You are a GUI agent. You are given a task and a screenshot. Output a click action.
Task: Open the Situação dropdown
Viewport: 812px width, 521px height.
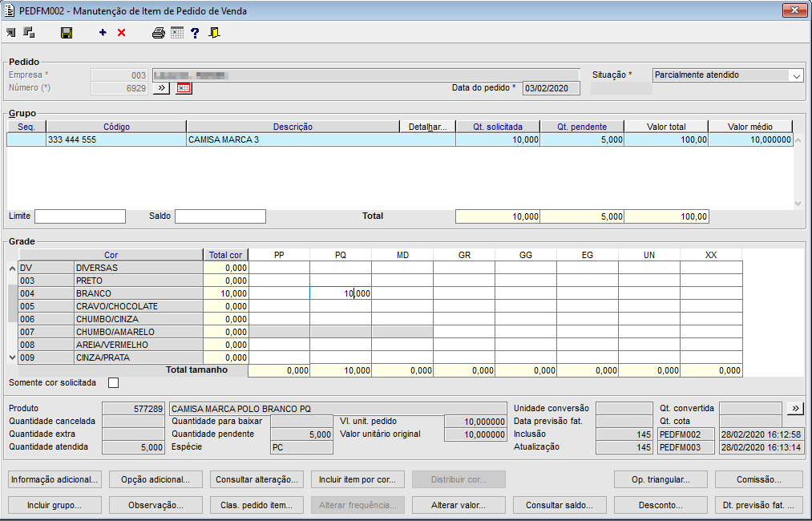(796, 75)
